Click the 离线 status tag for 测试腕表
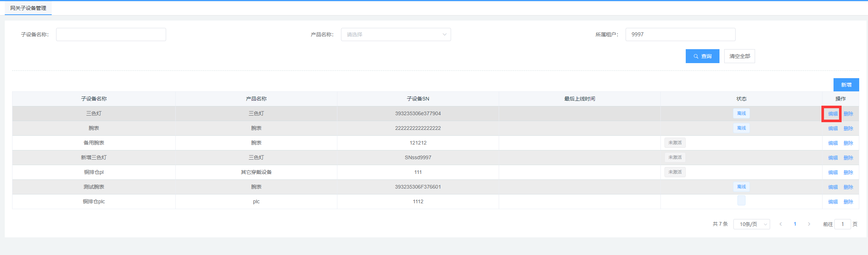Viewport: 868px width, 255px height. (741, 187)
